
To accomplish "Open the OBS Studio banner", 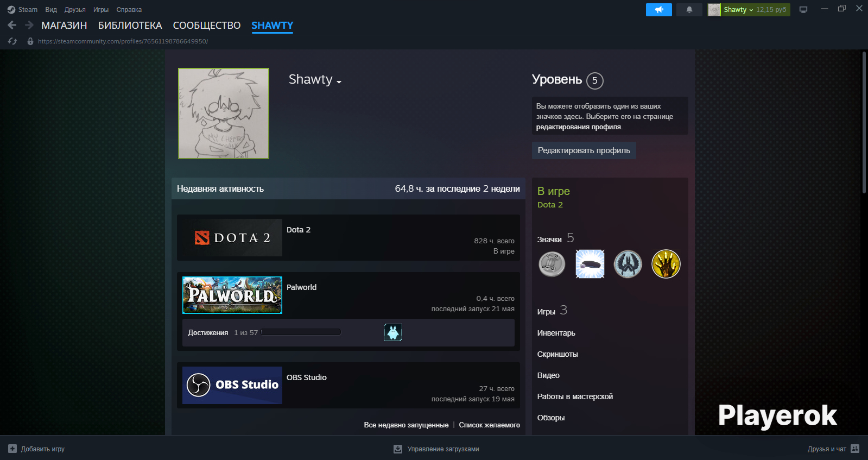I will coord(232,385).
